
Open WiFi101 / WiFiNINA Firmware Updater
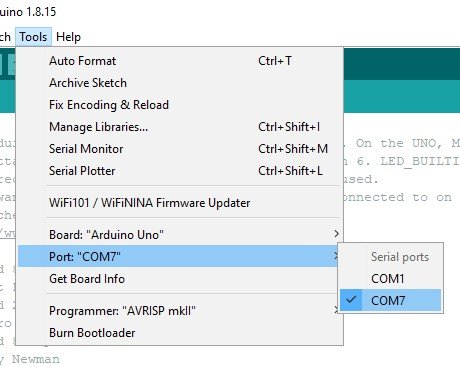click(x=180, y=203)
